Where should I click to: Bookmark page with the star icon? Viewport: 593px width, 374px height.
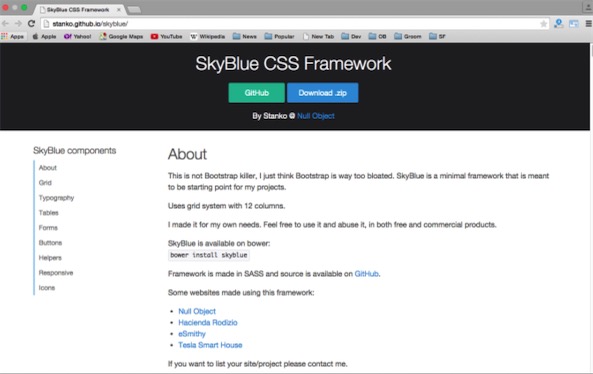click(x=543, y=24)
